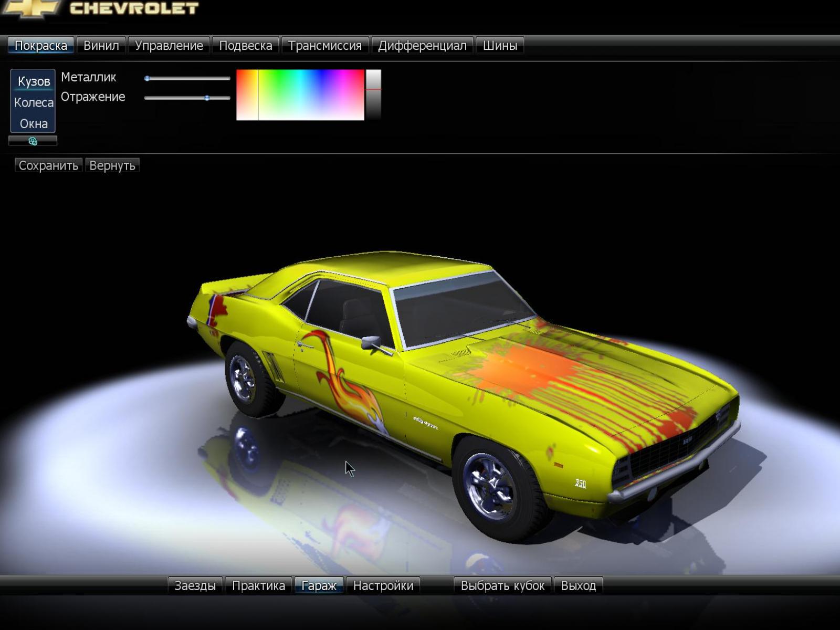
Task: Click the Отражение slider handle
Action: [x=207, y=98]
